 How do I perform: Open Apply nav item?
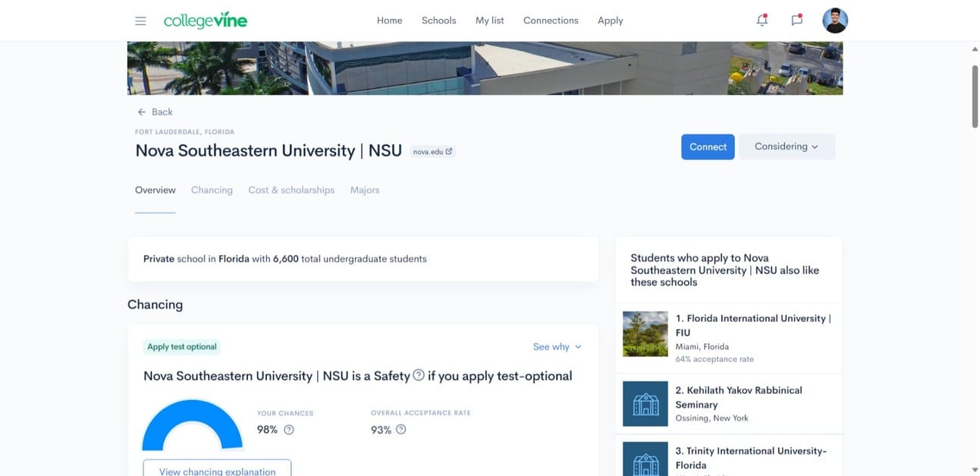611,20
